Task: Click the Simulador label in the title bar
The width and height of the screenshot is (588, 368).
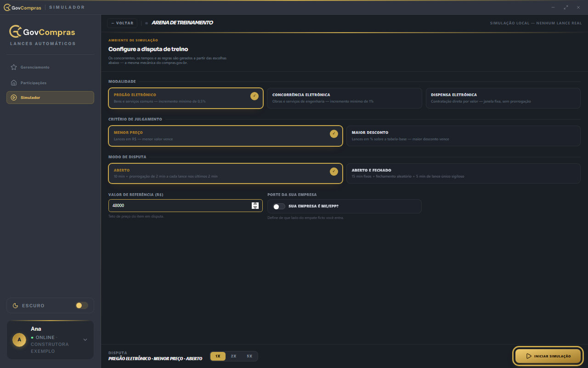Action: [67, 7]
